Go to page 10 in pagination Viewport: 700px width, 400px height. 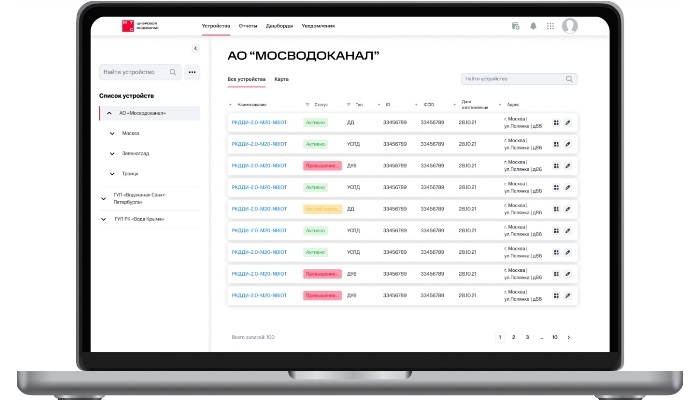(x=555, y=337)
